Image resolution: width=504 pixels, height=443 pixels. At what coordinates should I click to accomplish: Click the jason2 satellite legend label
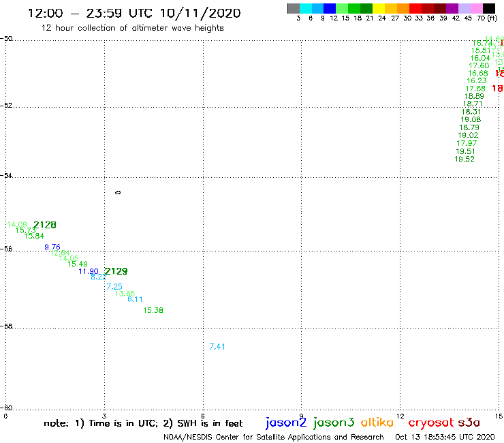pyautogui.click(x=286, y=423)
